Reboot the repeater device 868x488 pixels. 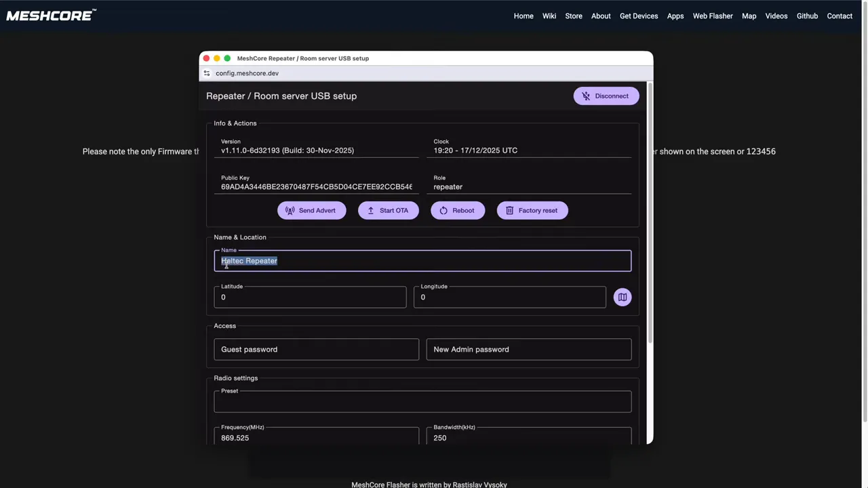458,210
